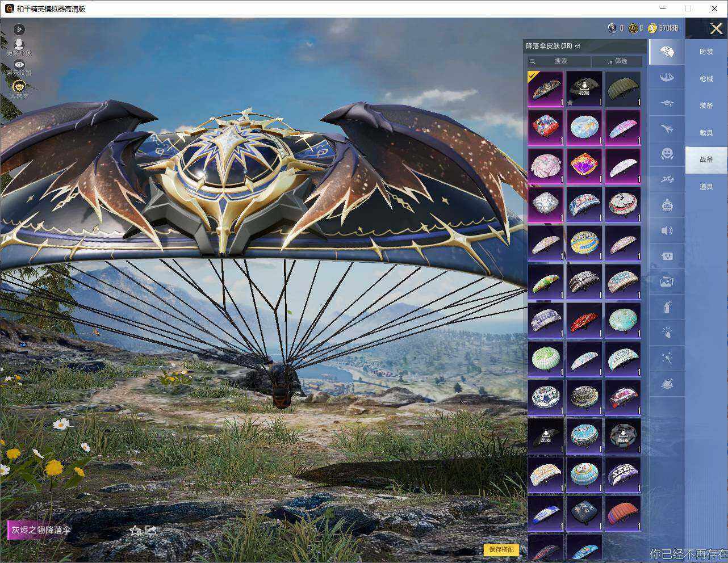Select the silver sequin square parachute skin
This screenshot has width=728, height=563.
click(546, 204)
